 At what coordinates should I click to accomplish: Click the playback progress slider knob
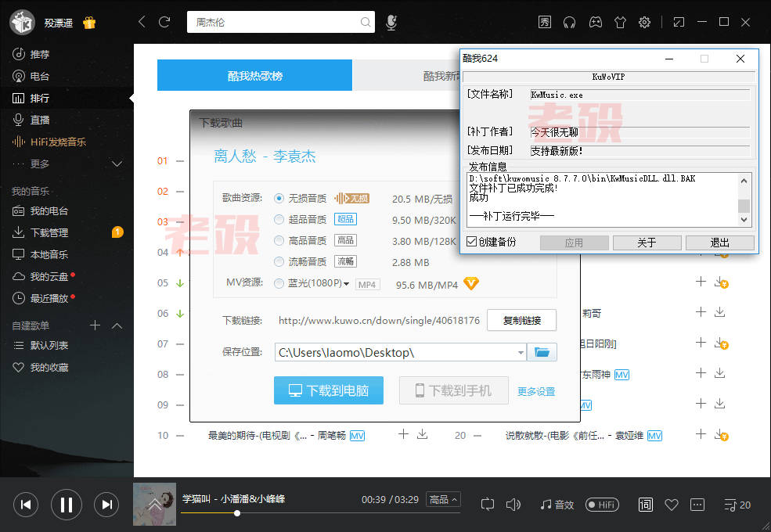[x=237, y=513]
